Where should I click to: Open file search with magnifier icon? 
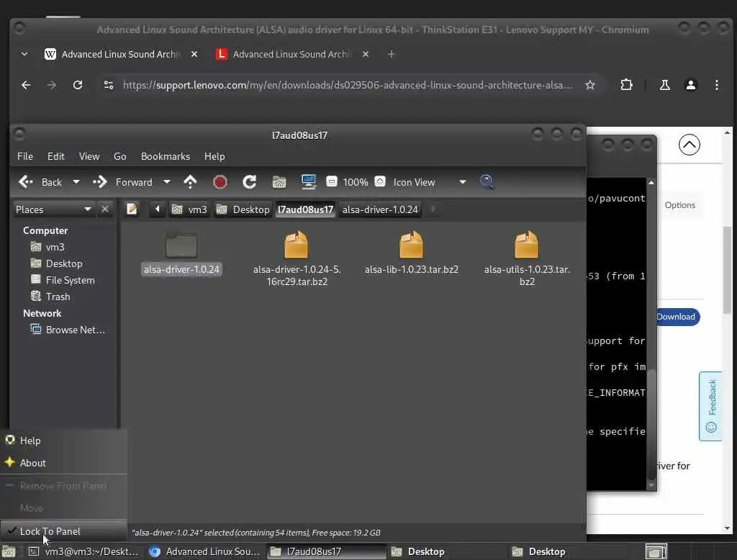pyautogui.click(x=487, y=182)
